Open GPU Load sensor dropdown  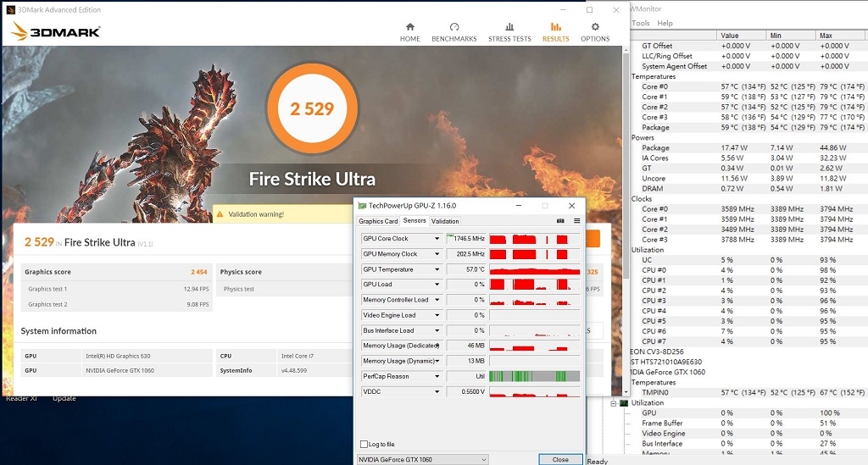click(437, 285)
